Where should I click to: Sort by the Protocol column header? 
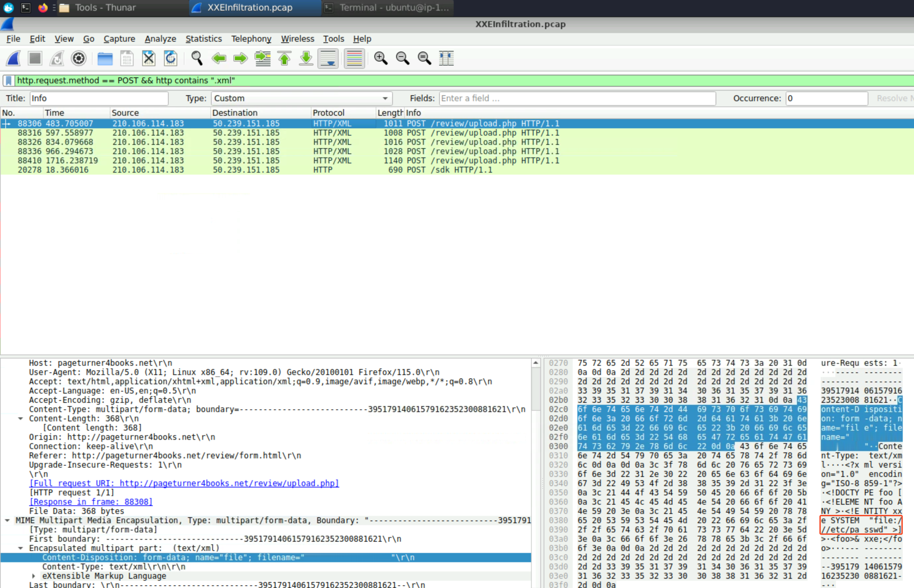[344, 113]
